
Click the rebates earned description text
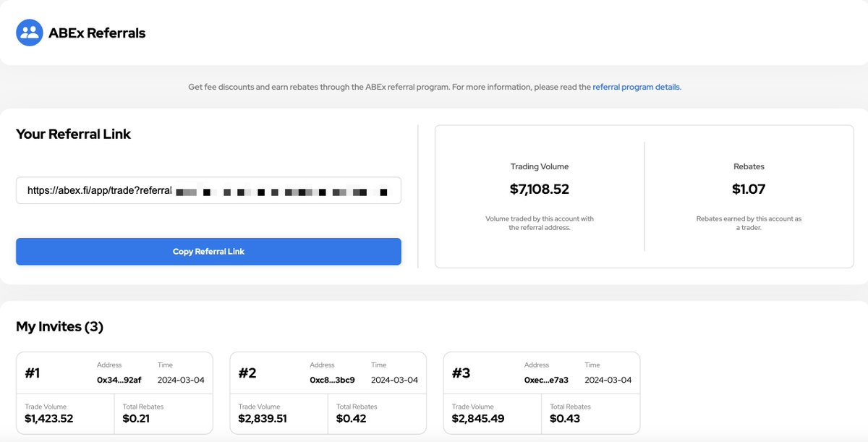click(749, 223)
